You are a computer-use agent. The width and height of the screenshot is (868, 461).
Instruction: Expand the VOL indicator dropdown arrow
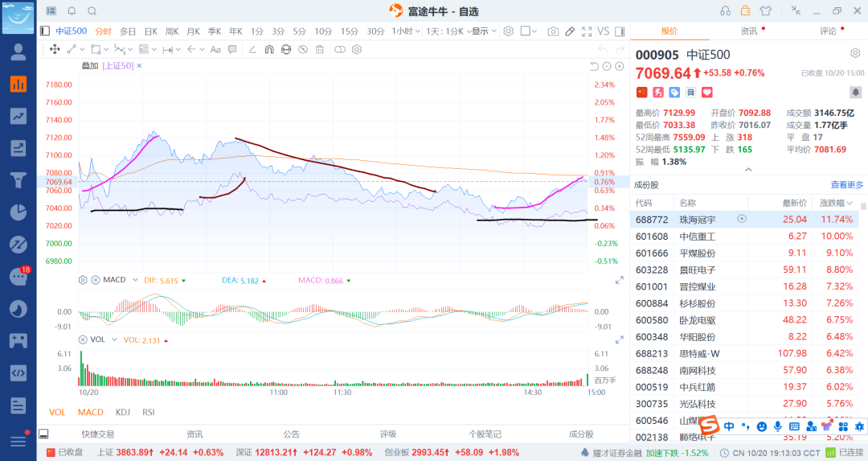click(x=115, y=339)
